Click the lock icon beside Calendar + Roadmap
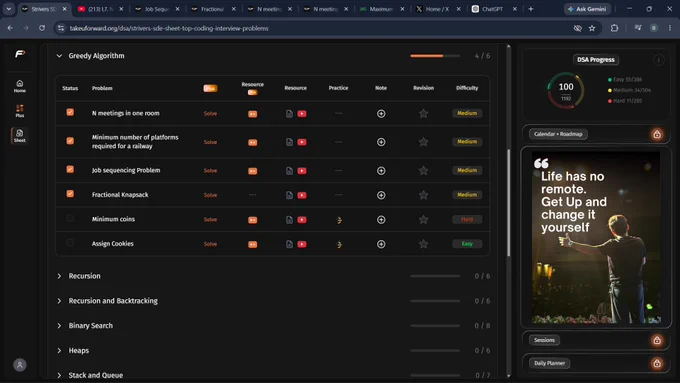Image resolution: width=680 pixels, height=383 pixels. point(657,134)
